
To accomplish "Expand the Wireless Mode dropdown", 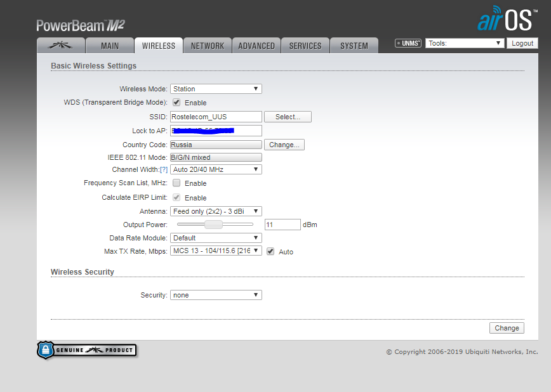I will [216, 89].
